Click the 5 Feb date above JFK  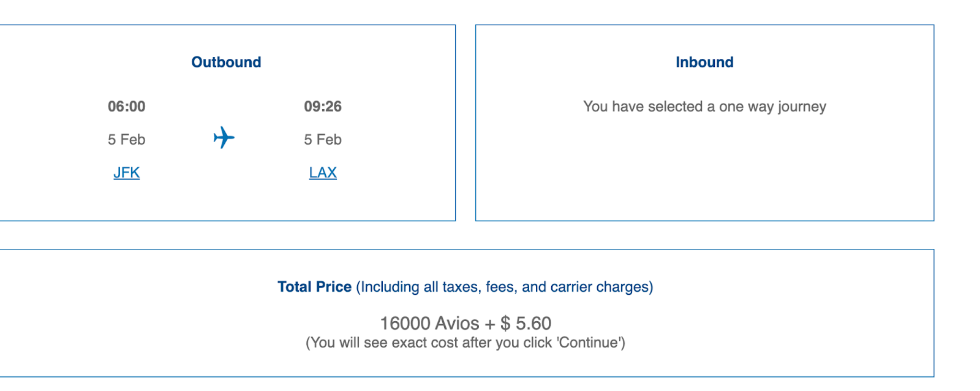coord(127,140)
